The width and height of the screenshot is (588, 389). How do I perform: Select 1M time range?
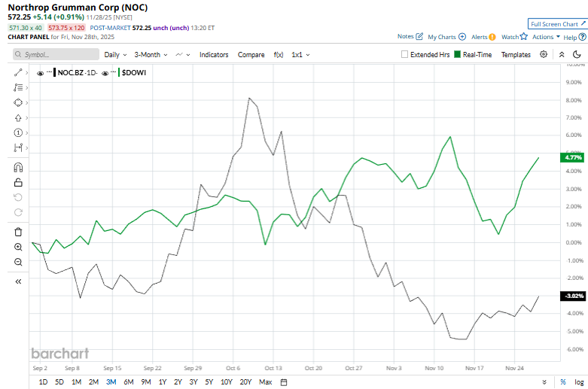click(77, 382)
